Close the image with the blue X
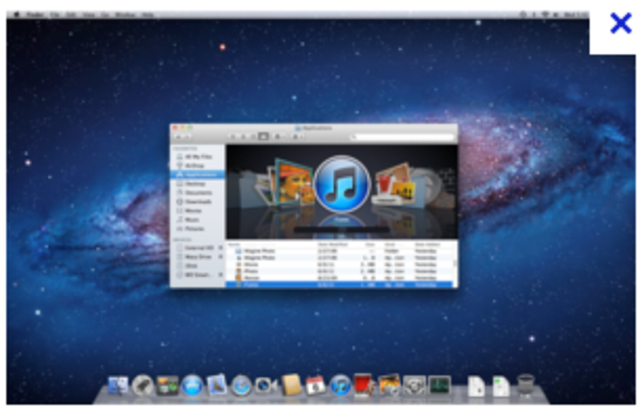 (621, 23)
